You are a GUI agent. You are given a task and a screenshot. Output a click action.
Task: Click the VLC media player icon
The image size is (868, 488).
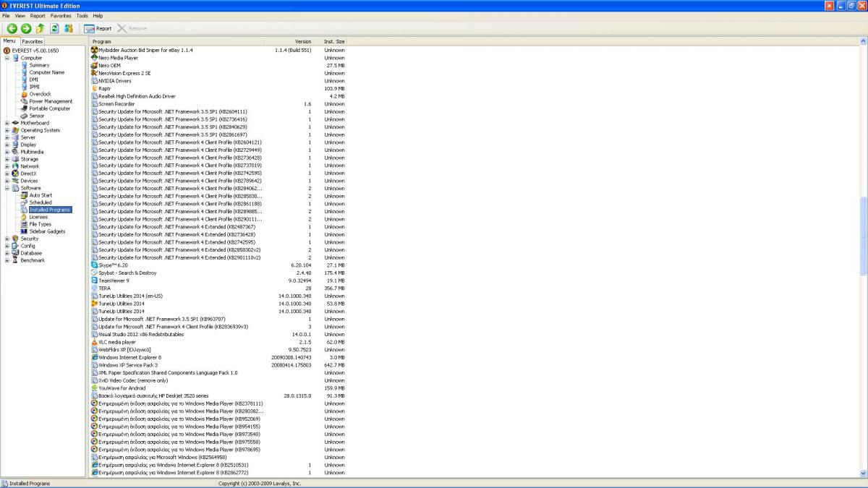(x=94, y=342)
